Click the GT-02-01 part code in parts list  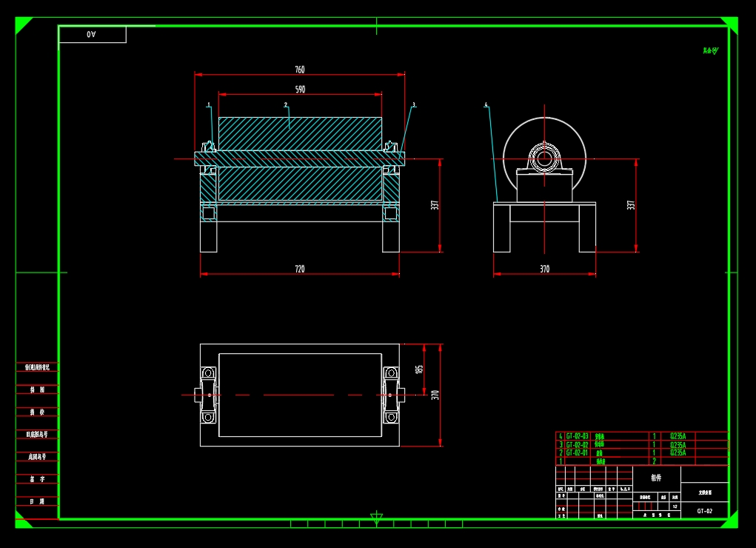[x=577, y=453]
